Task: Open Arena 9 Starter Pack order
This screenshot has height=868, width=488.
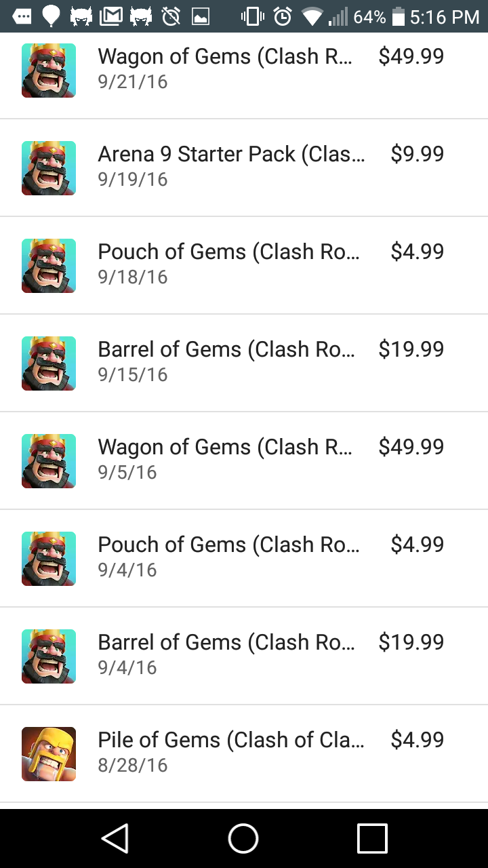Action: pyautogui.click(x=244, y=168)
